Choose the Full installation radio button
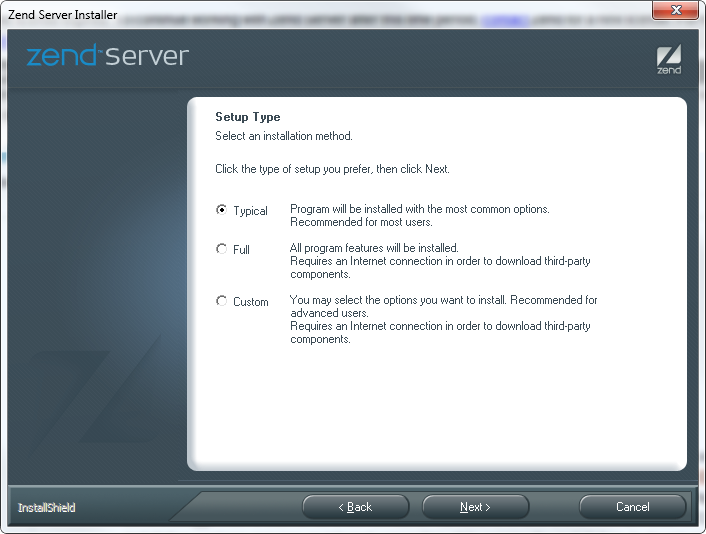 click(x=222, y=249)
